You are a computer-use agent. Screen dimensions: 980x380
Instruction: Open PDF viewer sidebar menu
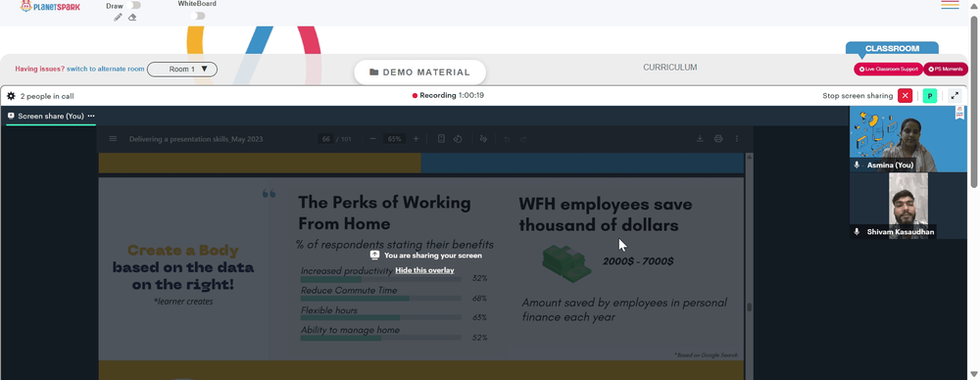coord(113,139)
